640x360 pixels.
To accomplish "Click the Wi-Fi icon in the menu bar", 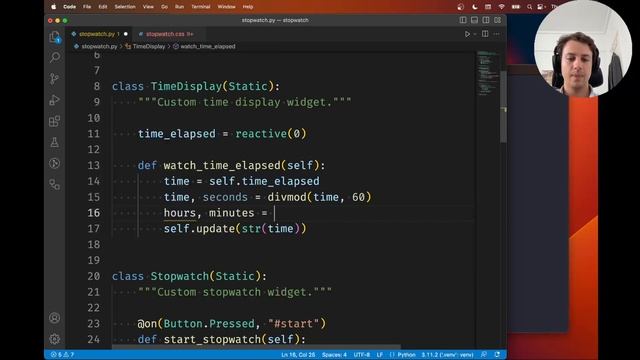I will pos(502,7).
